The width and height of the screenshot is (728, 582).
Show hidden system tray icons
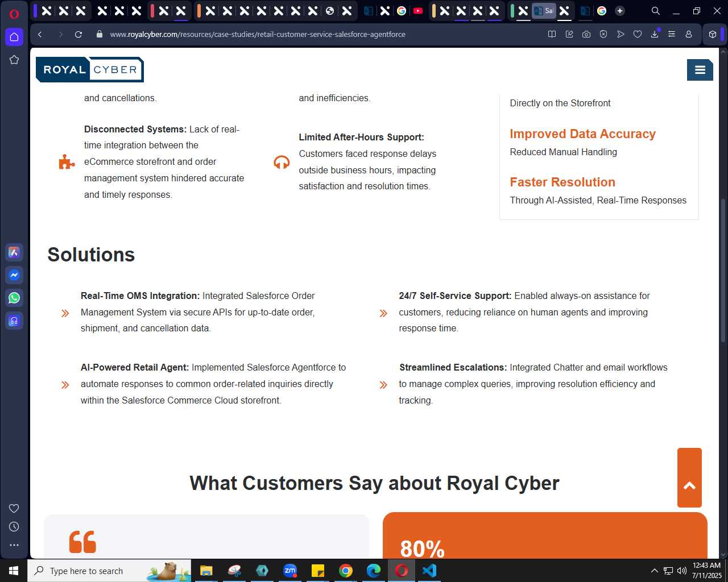654,571
